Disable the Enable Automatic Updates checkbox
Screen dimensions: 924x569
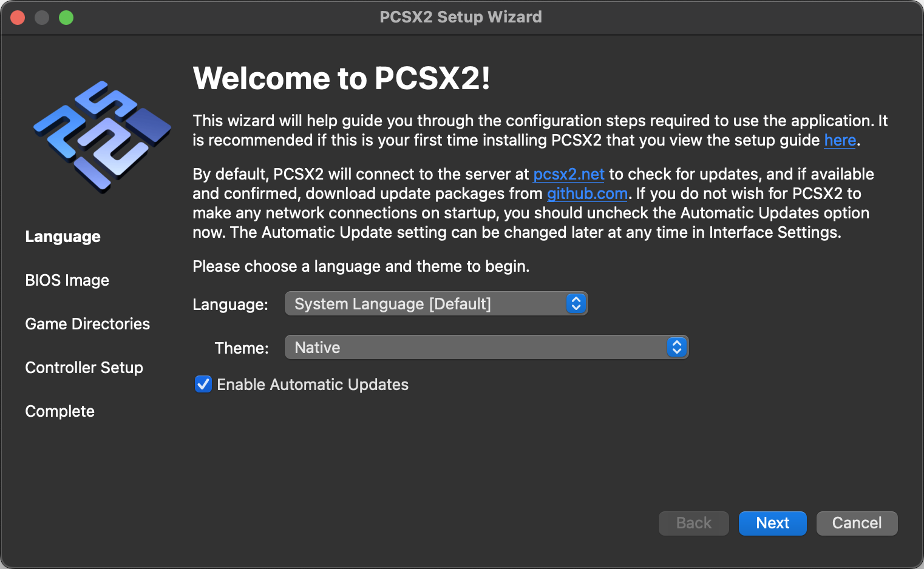click(x=203, y=384)
